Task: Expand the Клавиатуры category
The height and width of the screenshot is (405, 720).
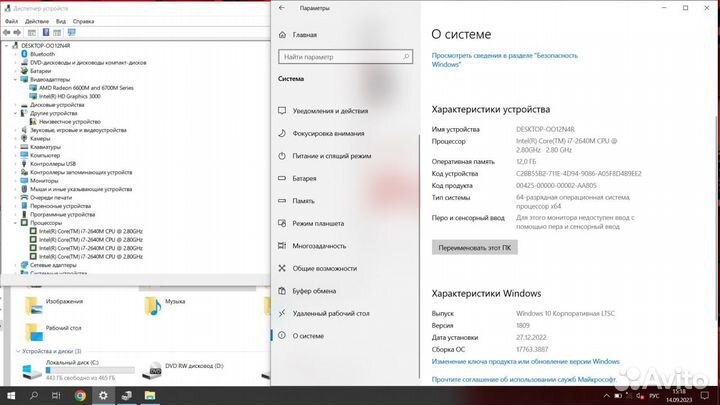Action: click(16, 147)
